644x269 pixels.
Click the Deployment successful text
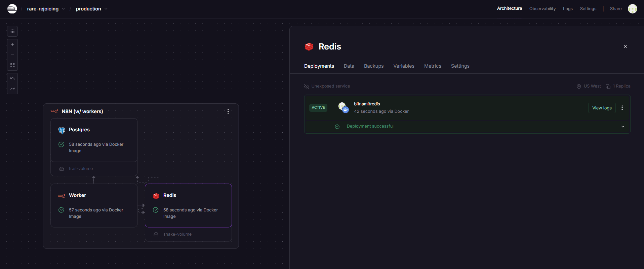370,126
